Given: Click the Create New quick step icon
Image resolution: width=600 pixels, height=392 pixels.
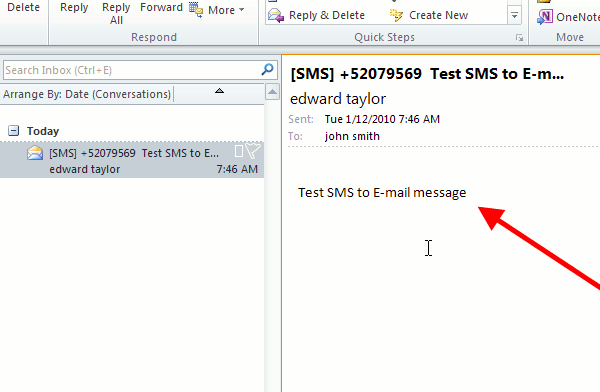Looking at the screenshot, I should 396,15.
